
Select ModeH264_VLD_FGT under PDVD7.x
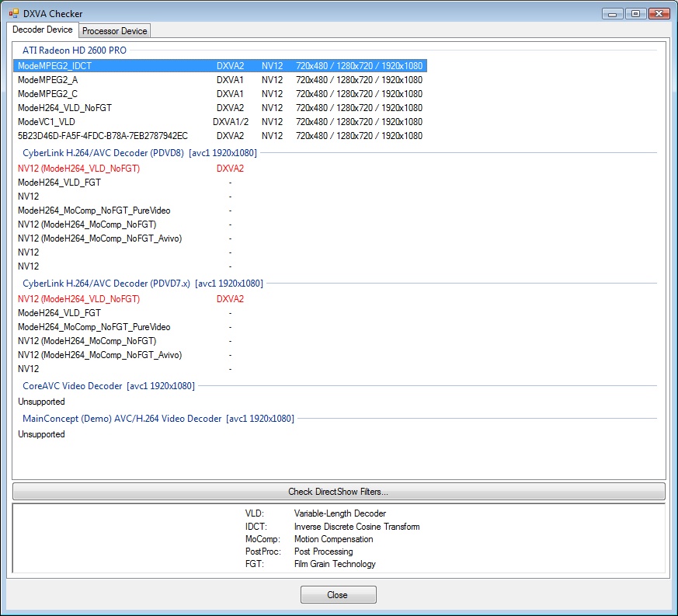coord(59,313)
